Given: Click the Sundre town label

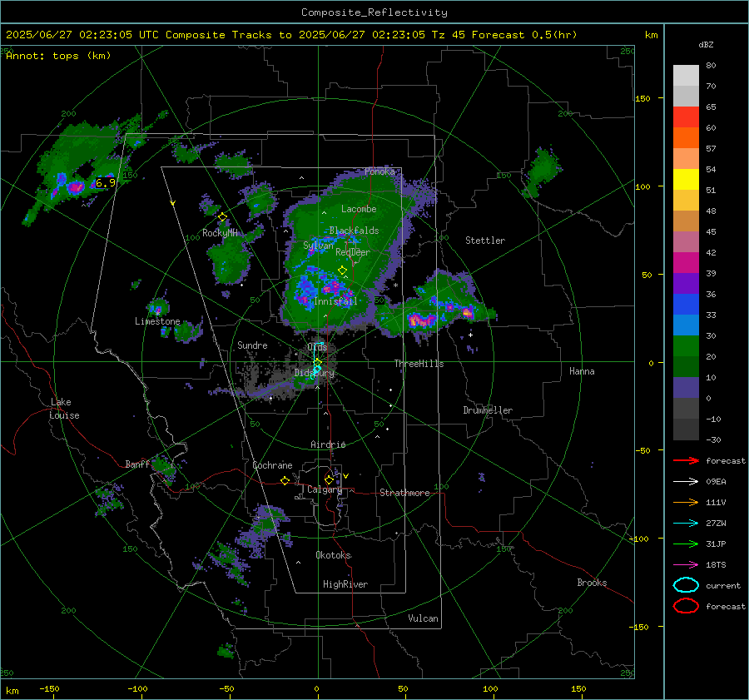Looking at the screenshot, I should [252, 345].
